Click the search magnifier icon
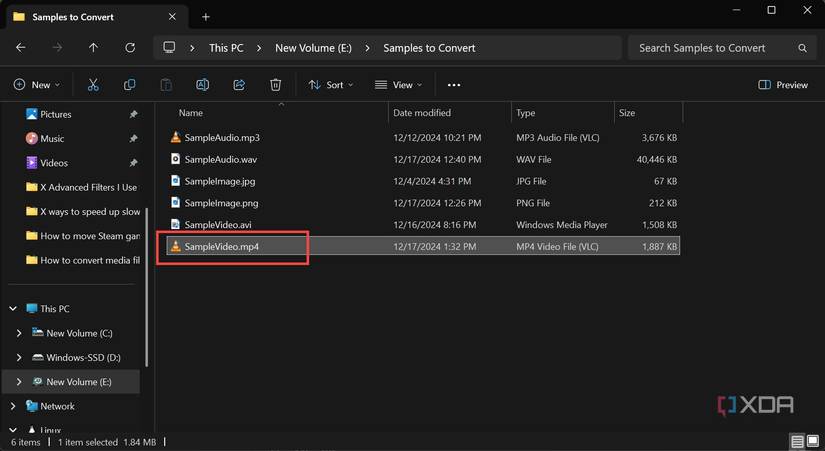Viewport: 825px width, 451px height. (802, 48)
